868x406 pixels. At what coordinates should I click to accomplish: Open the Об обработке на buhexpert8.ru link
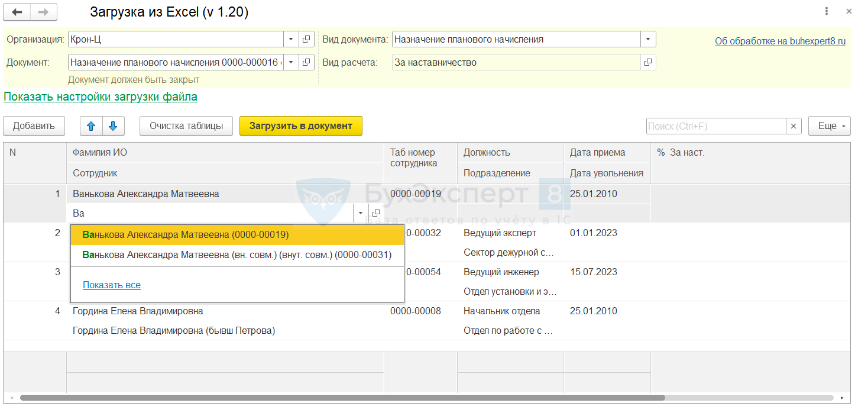(x=780, y=41)
